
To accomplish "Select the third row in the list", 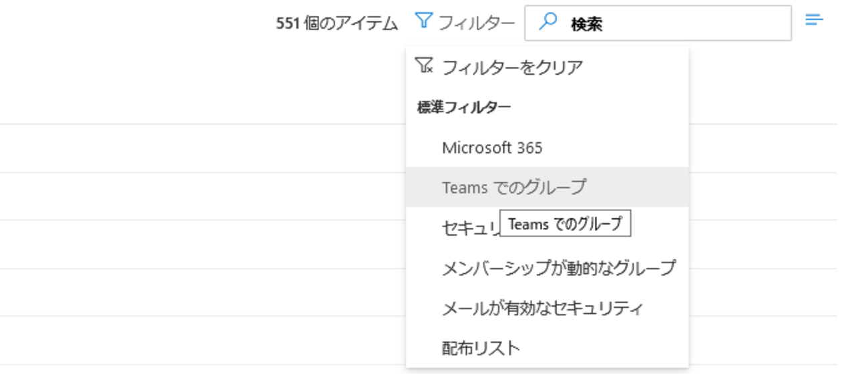I will pyautogui.click(x=200, y=244).
